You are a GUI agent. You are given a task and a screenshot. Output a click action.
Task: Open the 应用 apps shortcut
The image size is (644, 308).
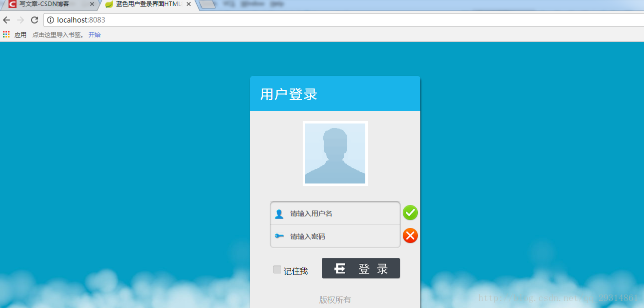tap(15, 34)
